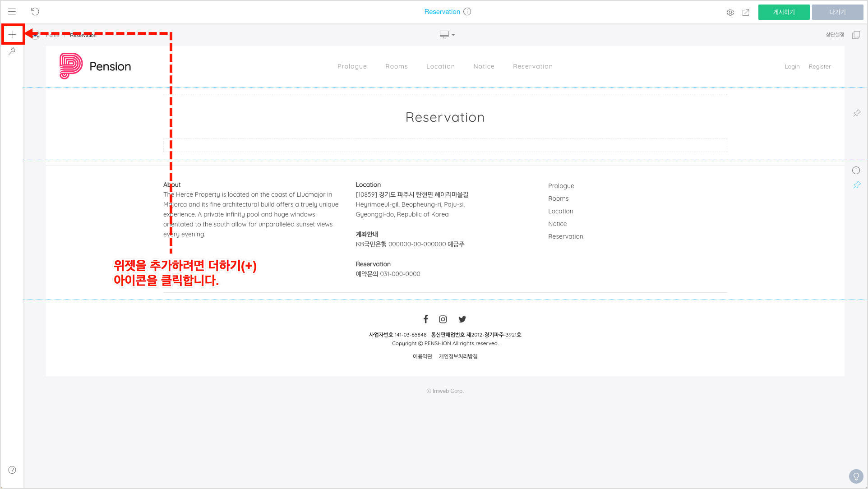
Task: Click the green 게시하기 publish button
Action: click(x=784, y=12)
